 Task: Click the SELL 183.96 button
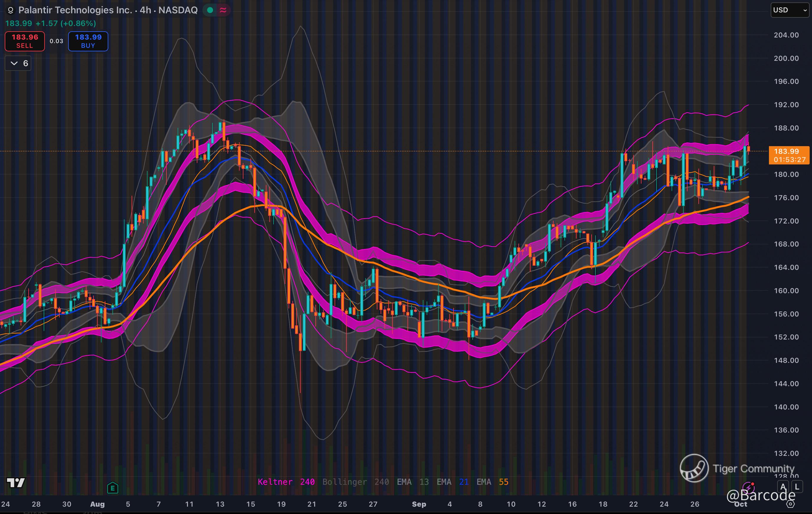(x=24, y=41)
